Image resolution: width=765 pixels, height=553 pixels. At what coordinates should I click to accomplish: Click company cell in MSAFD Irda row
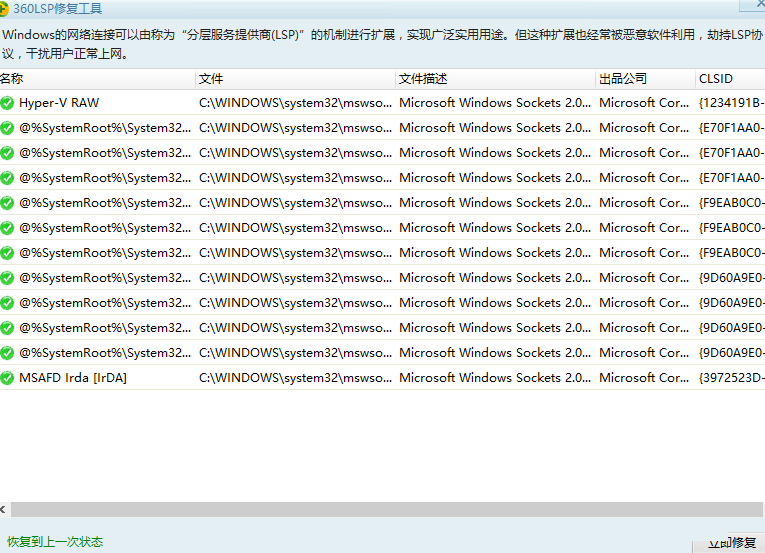[x=644, y=378]
